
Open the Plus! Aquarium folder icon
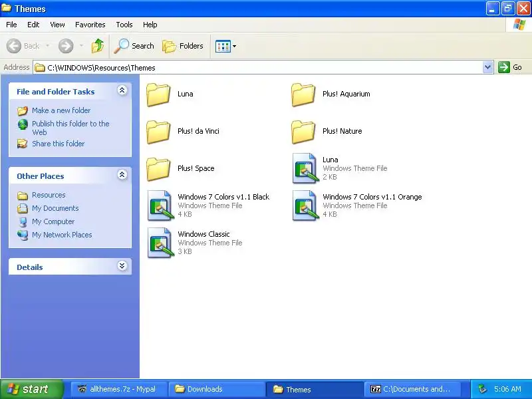pyautogui.click(x=303, y=94)
